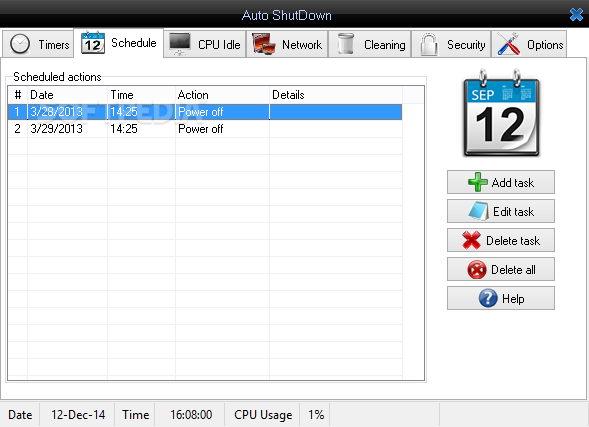Click the Time label in status bar
This screenshot has width=589, height=427.
pyautogui.click(x=136, y=415)
